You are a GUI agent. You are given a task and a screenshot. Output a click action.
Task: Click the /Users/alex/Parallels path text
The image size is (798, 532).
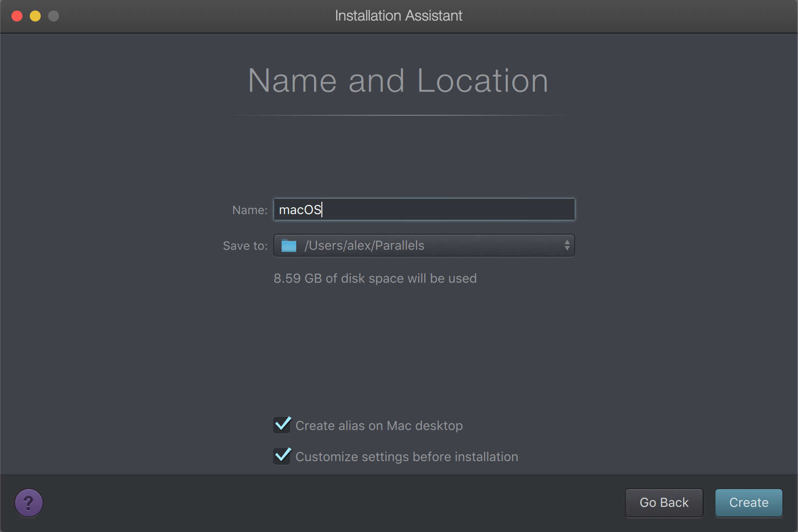tap(364, 246)
